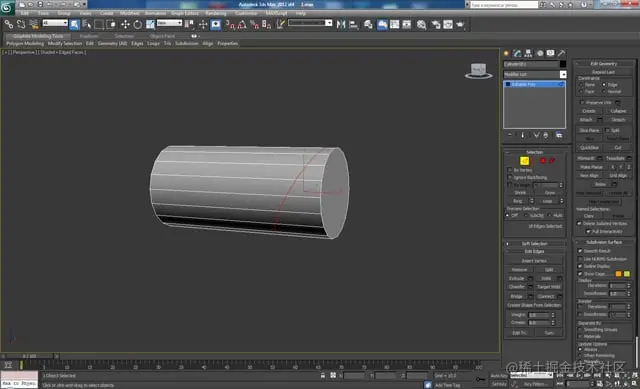
Task: Switch to the Display command panel tab
Action: [551, 53]
